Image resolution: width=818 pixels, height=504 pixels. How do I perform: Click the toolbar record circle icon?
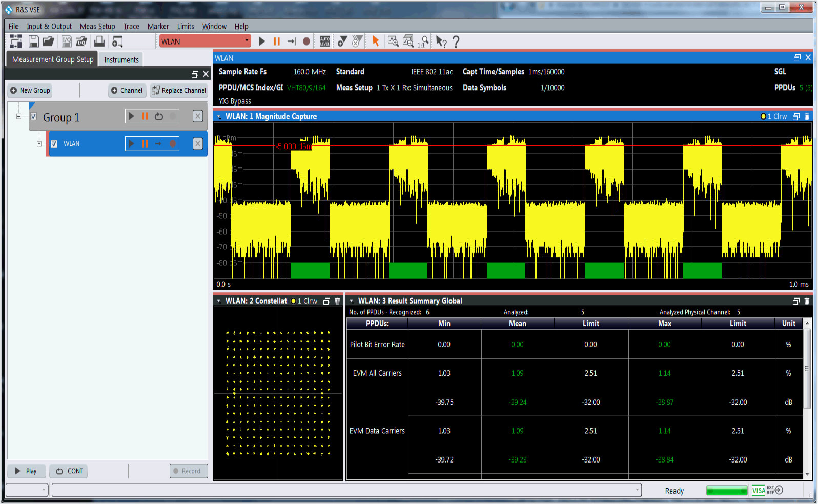(306, 41)
